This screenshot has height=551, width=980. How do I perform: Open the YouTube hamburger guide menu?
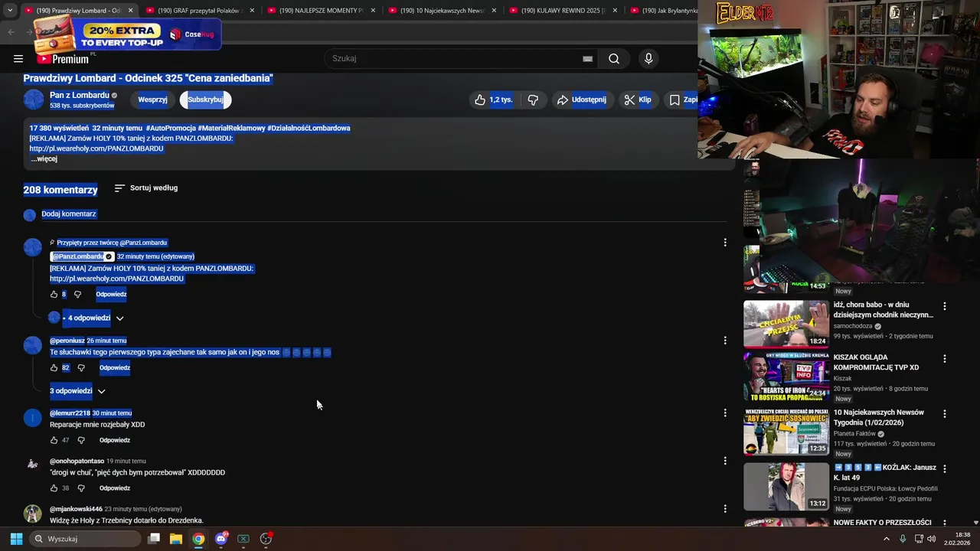click(18, 58)
